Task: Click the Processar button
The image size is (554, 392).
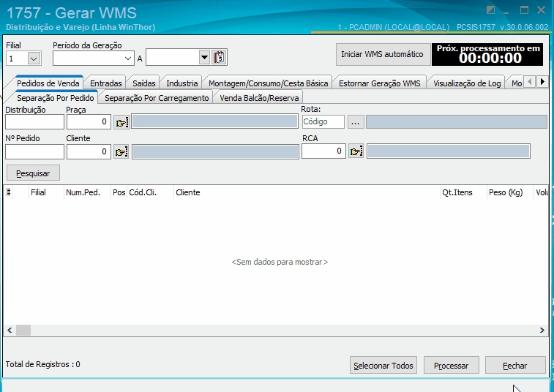Action: [x=452, y=366]
